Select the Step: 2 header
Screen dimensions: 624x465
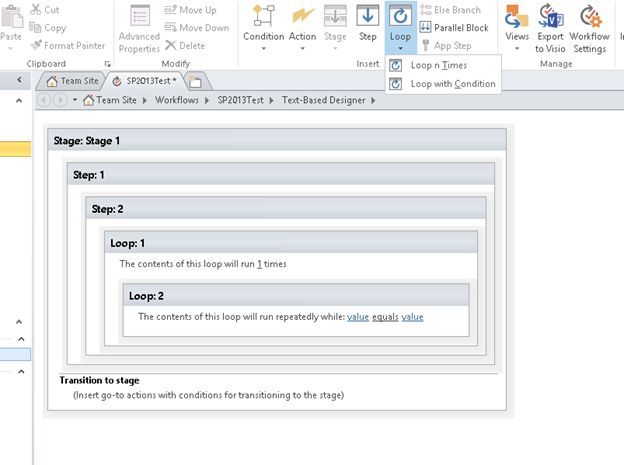tap(286, 209)
